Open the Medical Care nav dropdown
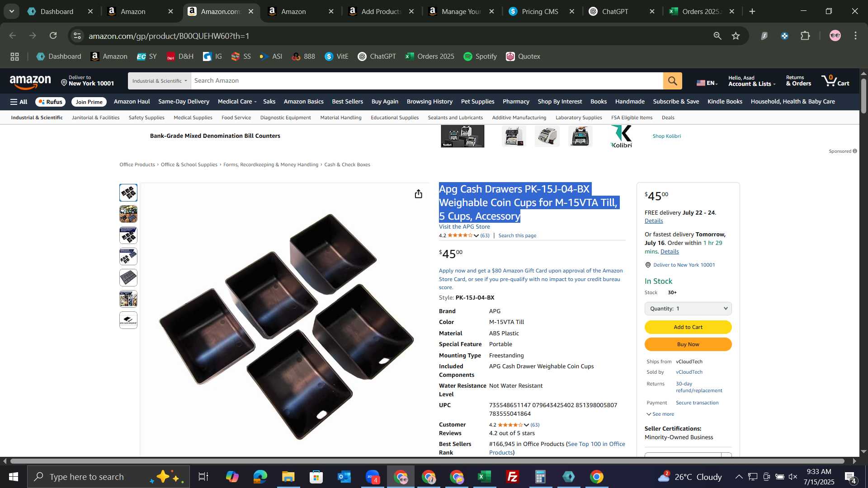Image resolution: width=868 pixels, height=488 pixels. tap(237, 102)
